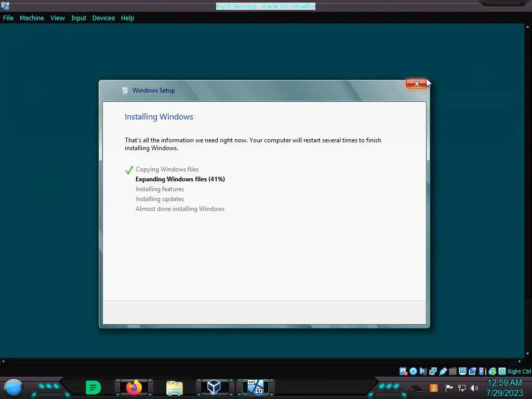Image resolution: width=532 pixels, height=399 pixels.
Task: Click the 'Copying Windows files' step text
Action: click(x=167, y=169)
